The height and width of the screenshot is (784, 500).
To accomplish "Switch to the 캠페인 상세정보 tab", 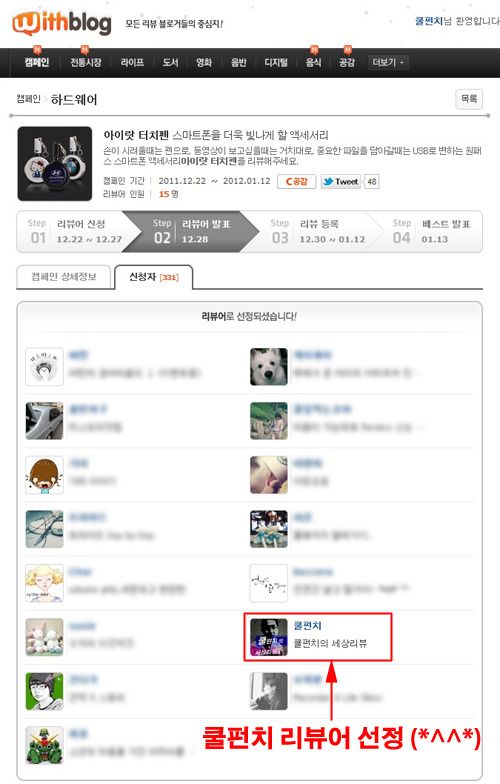I will click(x=64, y=276).
